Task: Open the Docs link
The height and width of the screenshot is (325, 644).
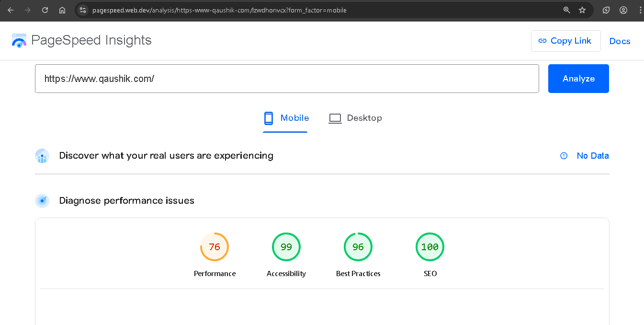Action: click(x=620, y=41)
